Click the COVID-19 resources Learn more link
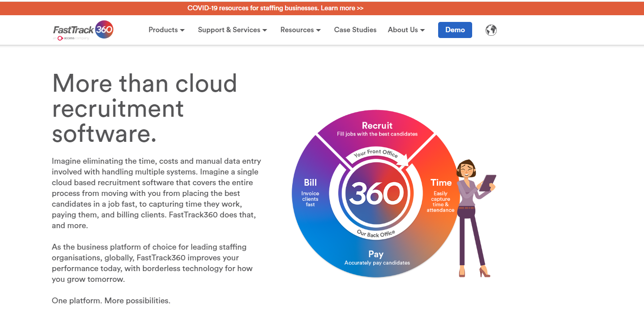This screenshot has width=644, height=323. point(275,8)
